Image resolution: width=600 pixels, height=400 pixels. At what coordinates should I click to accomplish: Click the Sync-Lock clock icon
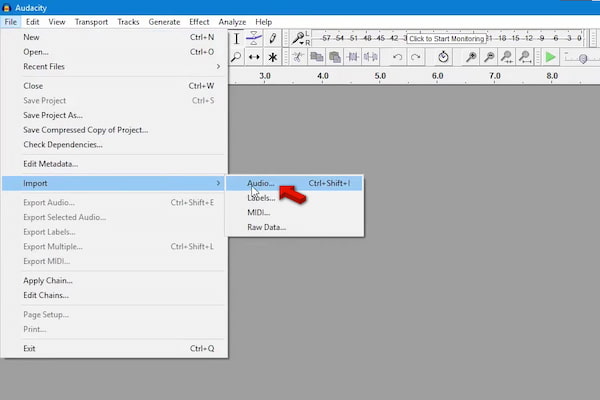click(x=443, y=57)
